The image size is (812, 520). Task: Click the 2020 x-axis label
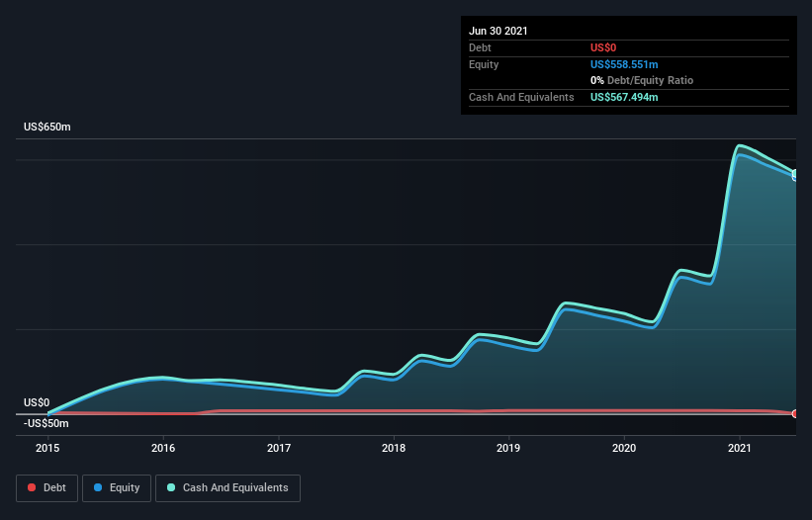coord(624,448)
